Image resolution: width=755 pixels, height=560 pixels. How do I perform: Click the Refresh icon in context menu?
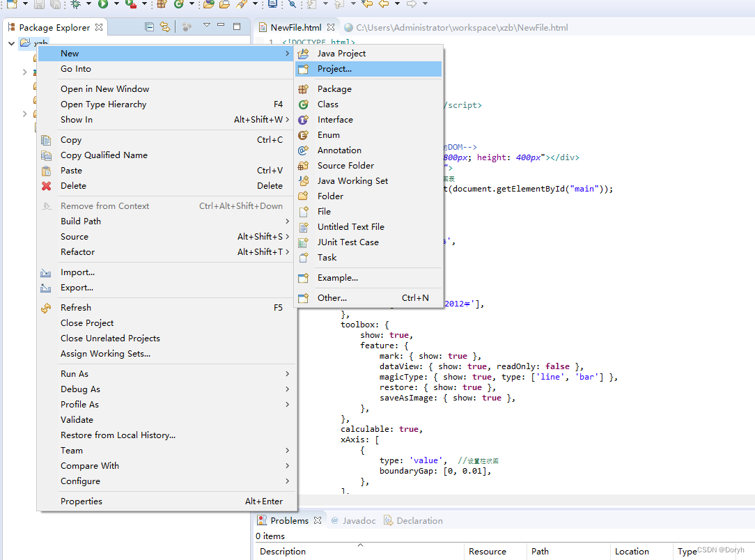tap(46, 308)
